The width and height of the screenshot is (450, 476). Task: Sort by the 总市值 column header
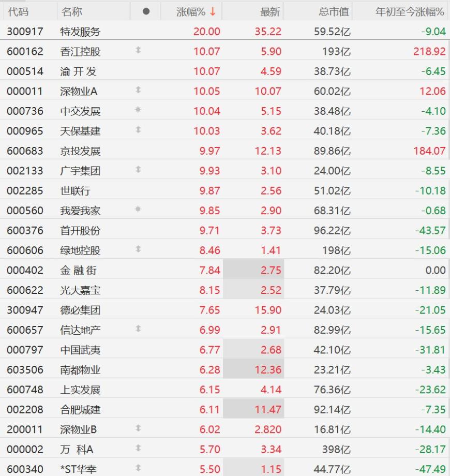(x=334, y=12)
